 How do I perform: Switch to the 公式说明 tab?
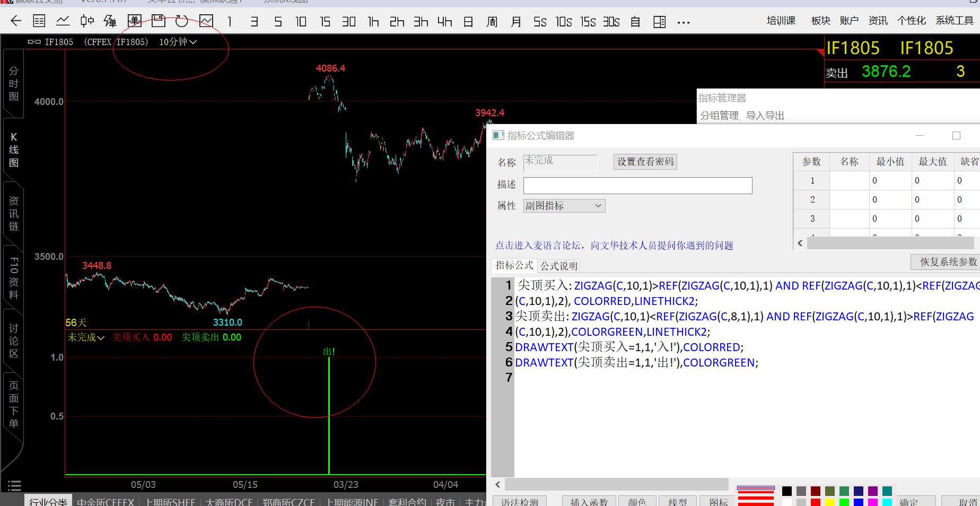coord(559,266)
